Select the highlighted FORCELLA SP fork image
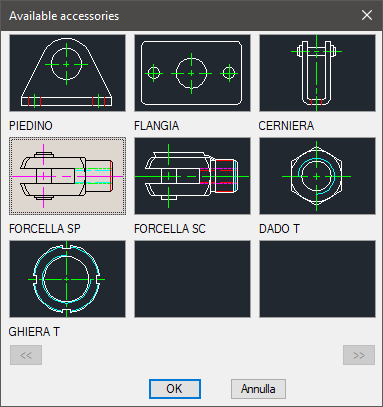The width and height of the screenshot is (383, 407). (x=67, y=176)
